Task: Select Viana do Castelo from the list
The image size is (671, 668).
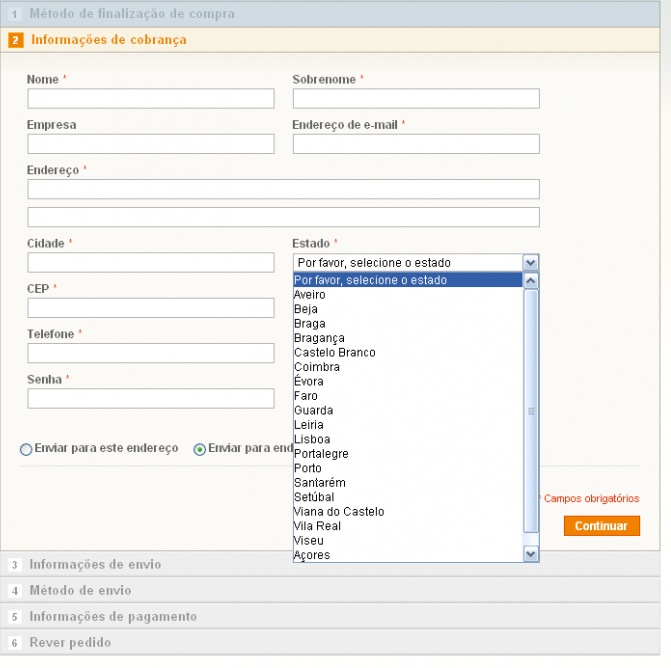Action: pos(339,511)
